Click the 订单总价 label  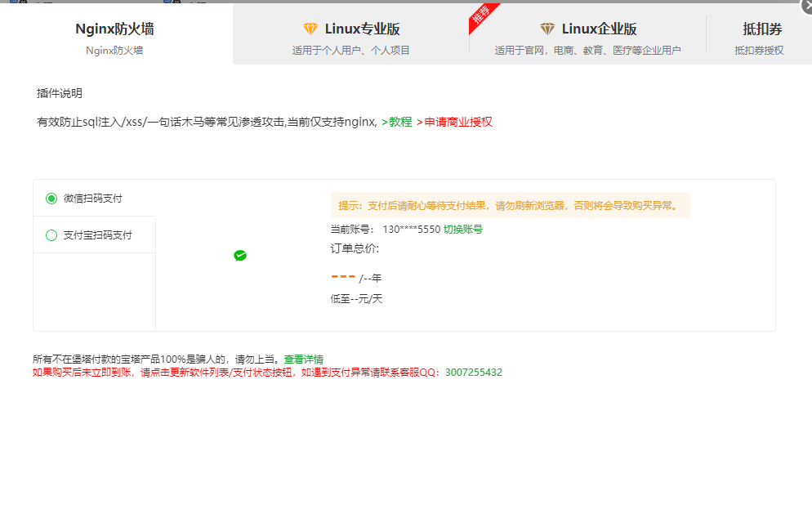[355, 248]
